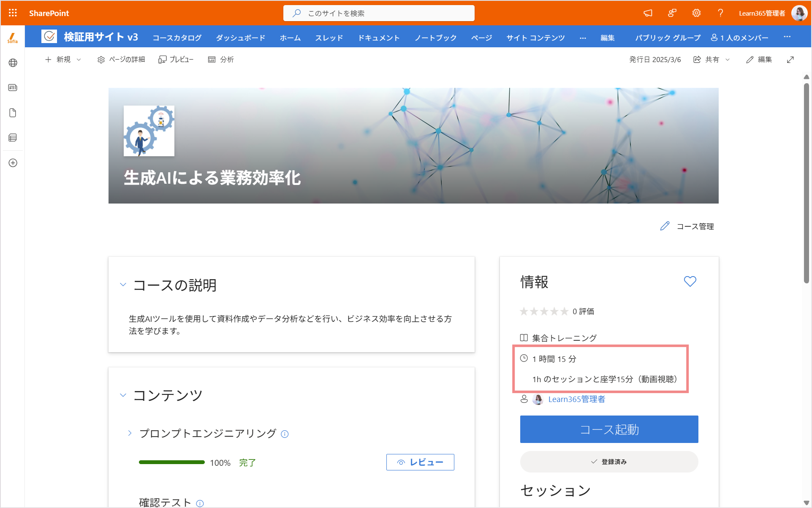Toggle the favorite heart icon
Image resolution: width=812 pixels, height=508 pixels.
[690, 281]
